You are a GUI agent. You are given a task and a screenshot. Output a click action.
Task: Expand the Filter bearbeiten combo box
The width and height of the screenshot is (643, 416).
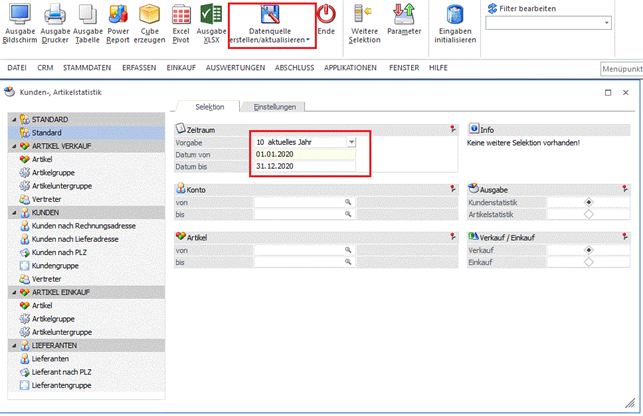(605, 22)
